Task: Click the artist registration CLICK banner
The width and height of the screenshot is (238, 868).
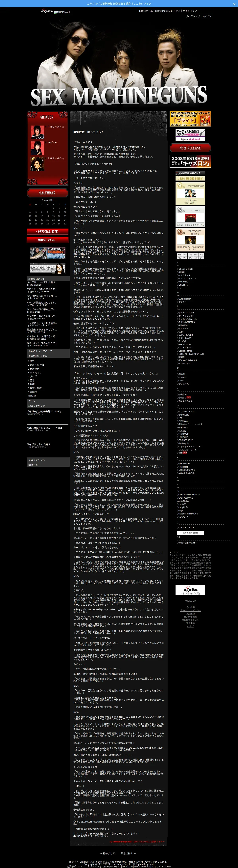Action: 190,135
